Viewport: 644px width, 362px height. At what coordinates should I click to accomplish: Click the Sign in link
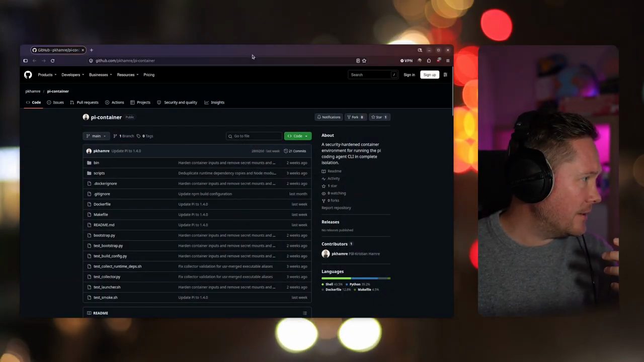(409, 74)
